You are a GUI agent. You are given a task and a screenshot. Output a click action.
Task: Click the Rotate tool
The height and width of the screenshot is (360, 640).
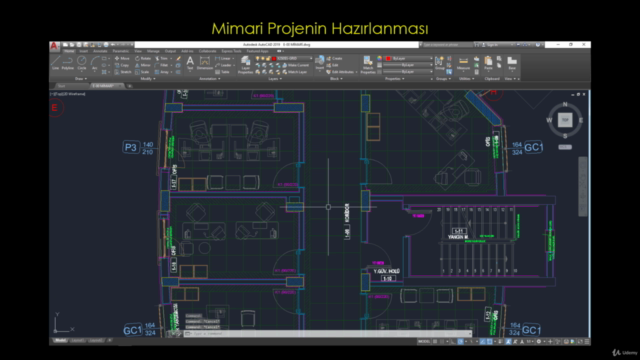coord(143,58)
